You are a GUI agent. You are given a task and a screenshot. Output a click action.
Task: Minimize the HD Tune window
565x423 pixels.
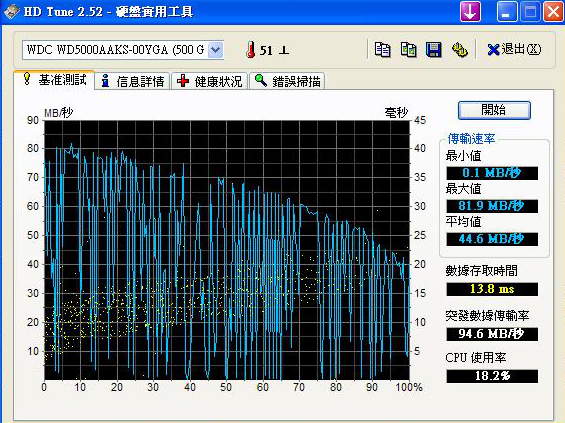click(x=506, y=12)
